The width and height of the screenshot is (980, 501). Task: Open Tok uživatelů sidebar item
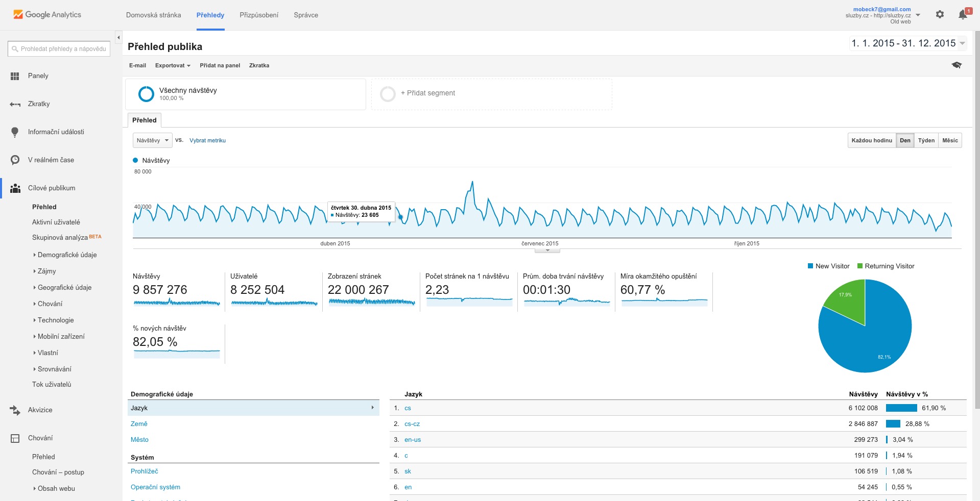click(52, 384)
